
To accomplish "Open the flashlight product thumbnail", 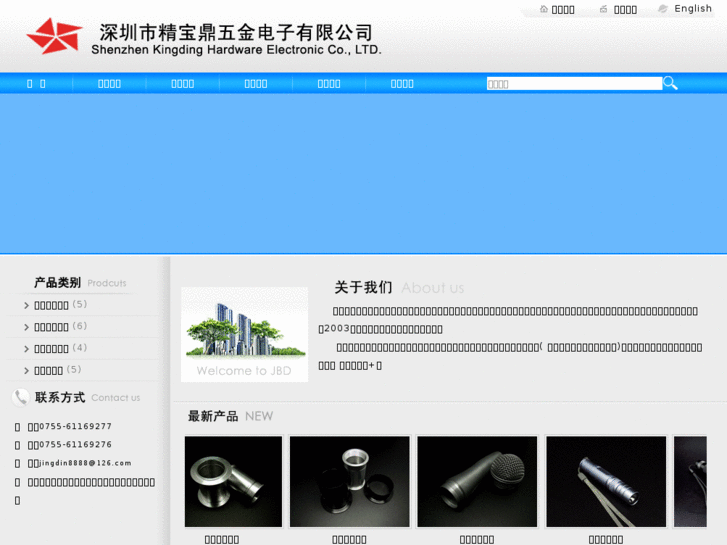I will point(606,481).
